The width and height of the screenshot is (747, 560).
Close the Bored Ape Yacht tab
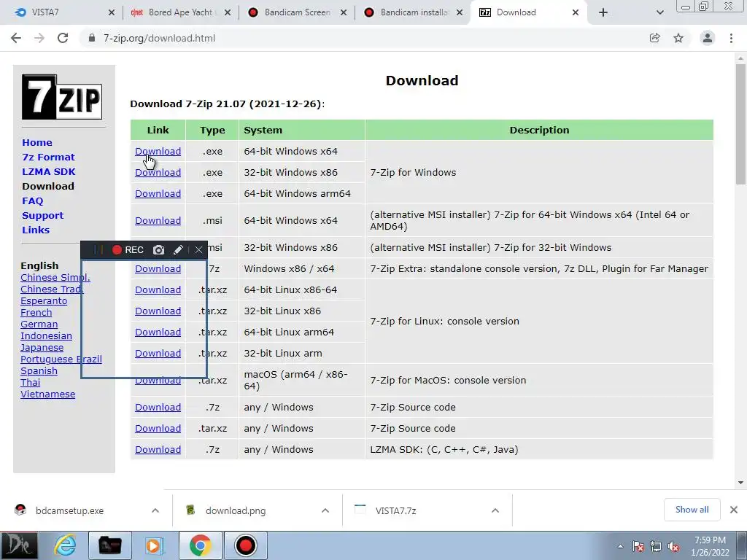coord(228,12)
